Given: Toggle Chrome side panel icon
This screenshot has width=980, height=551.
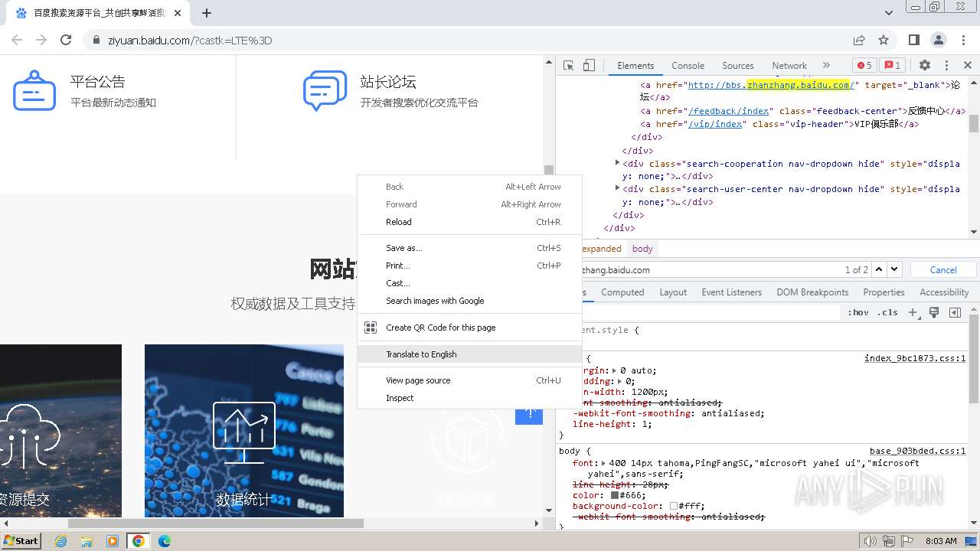Looking at the screenshot, I should click(x=914, y=40).
